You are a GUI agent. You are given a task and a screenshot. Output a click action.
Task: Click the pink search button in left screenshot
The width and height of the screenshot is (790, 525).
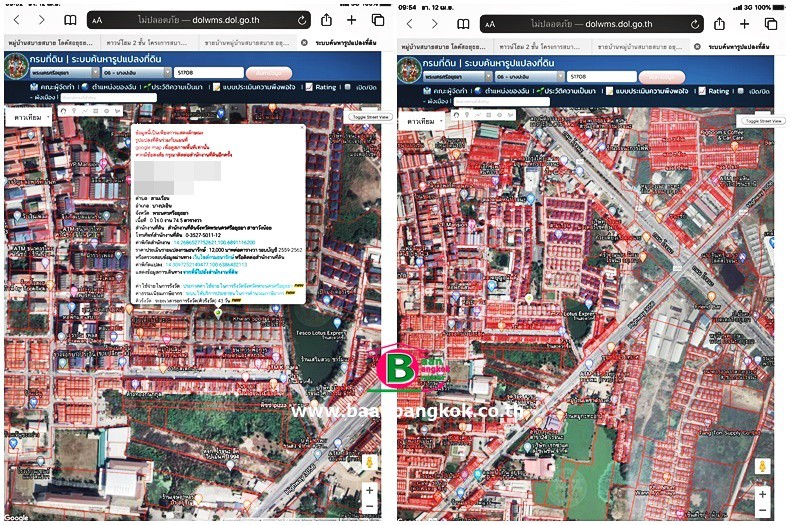click(269, 73)
